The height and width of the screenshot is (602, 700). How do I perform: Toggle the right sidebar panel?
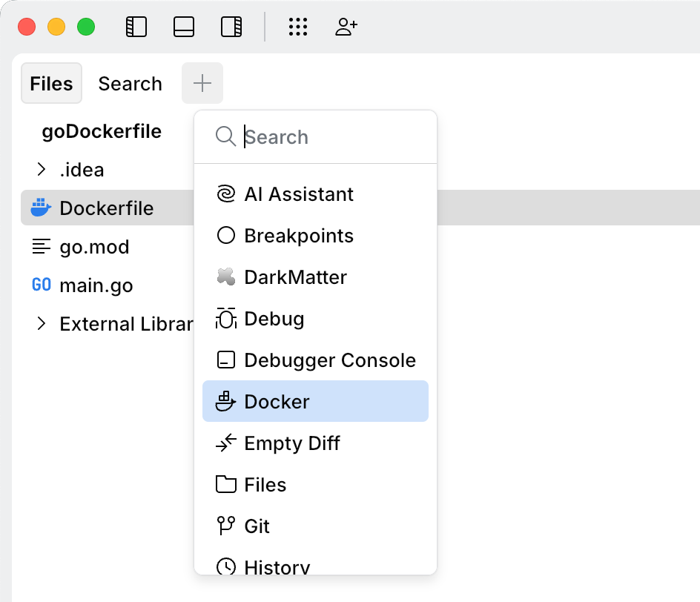click(231, 27)
